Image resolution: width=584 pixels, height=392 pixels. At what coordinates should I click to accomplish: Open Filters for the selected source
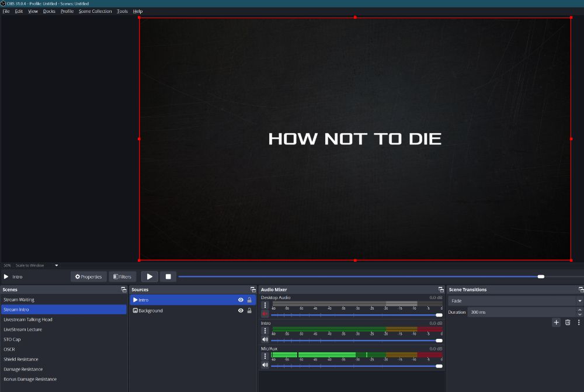point(123,276)
